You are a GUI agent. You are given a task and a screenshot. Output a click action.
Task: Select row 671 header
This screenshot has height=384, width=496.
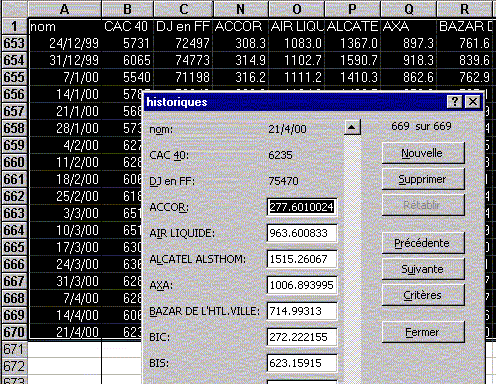(14, 349)
